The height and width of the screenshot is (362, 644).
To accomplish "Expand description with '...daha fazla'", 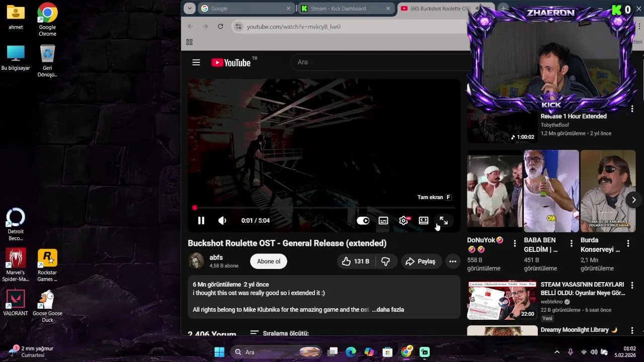I will pyautogui.click(x=388, y=310).
